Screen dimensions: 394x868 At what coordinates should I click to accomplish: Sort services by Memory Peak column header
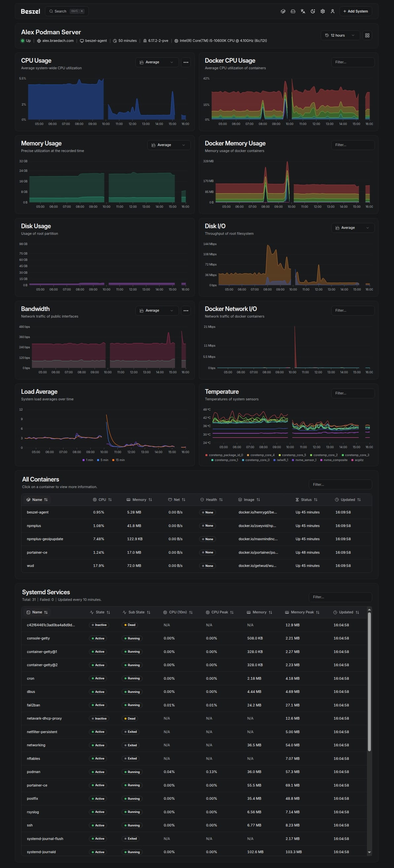302,612
